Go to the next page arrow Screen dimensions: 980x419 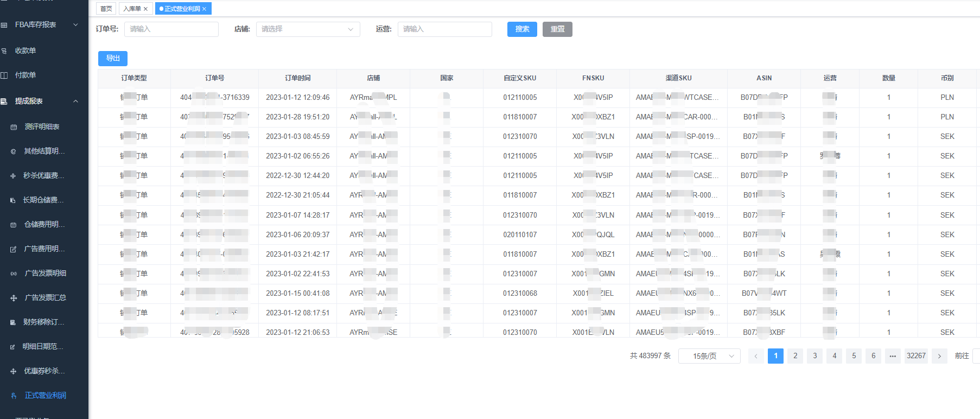pos(939,356)
